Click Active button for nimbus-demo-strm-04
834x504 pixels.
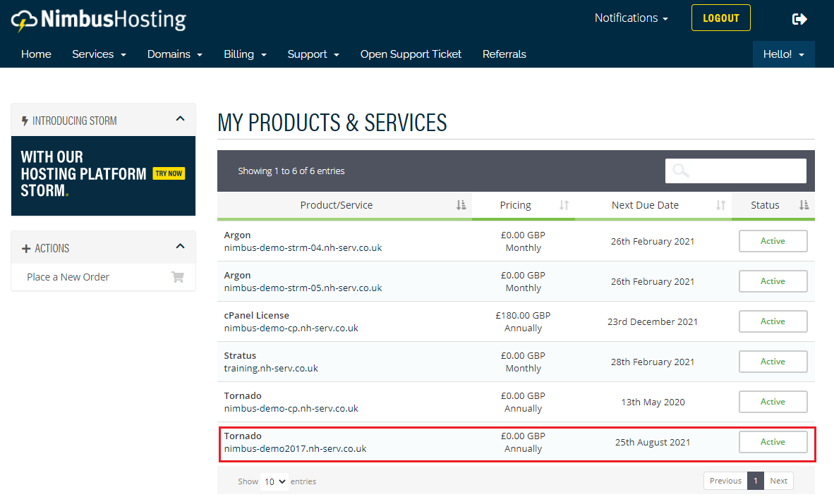click(773, 241)
